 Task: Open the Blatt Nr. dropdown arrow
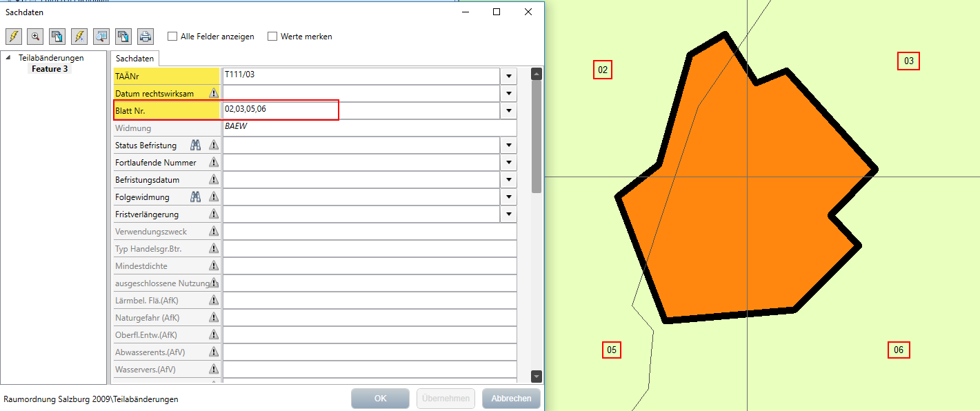(x=509, y=110)
